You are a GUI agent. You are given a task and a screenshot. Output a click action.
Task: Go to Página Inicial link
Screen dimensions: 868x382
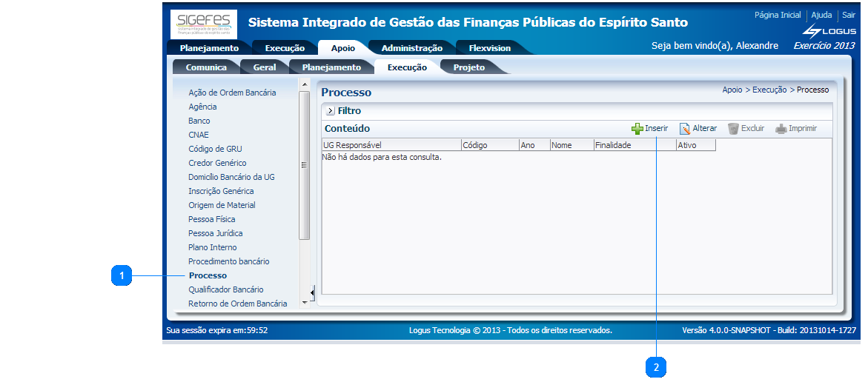777,15
